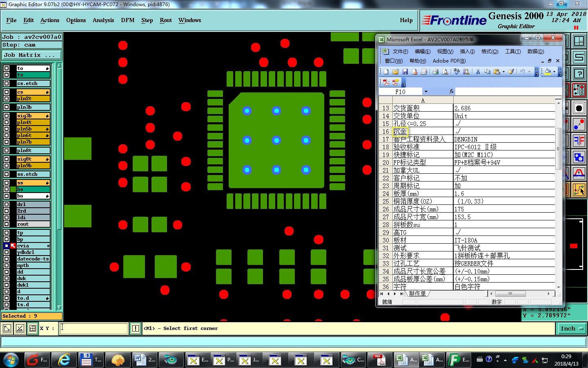Click Genesis help question-mark tool icon
588x368 pixels.
[579, 74]
